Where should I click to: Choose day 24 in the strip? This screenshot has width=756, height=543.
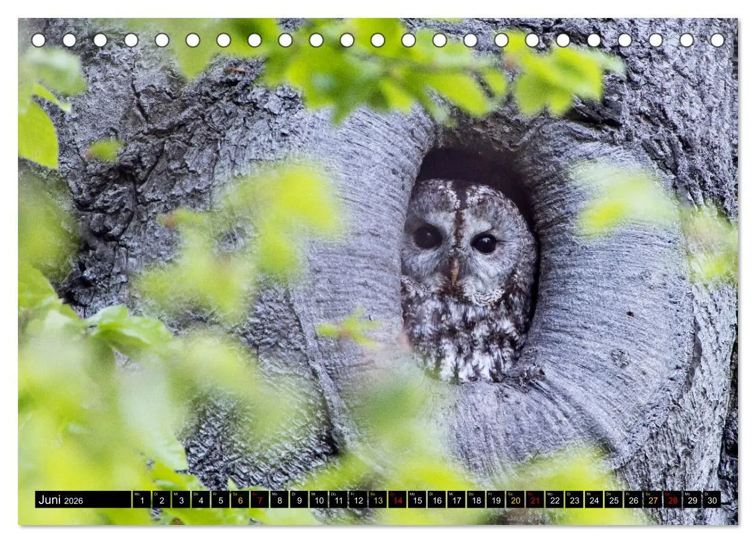click(x=594, y=500)
